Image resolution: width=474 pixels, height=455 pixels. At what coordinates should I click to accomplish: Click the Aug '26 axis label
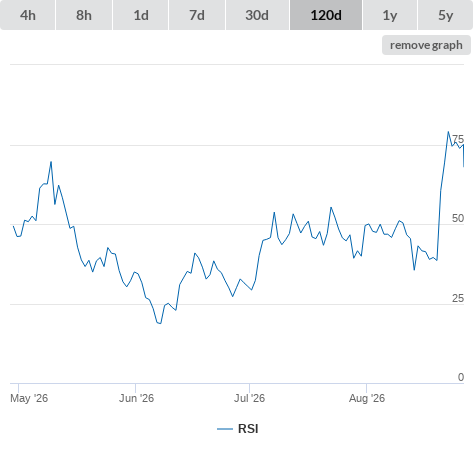tap(367, 398)
